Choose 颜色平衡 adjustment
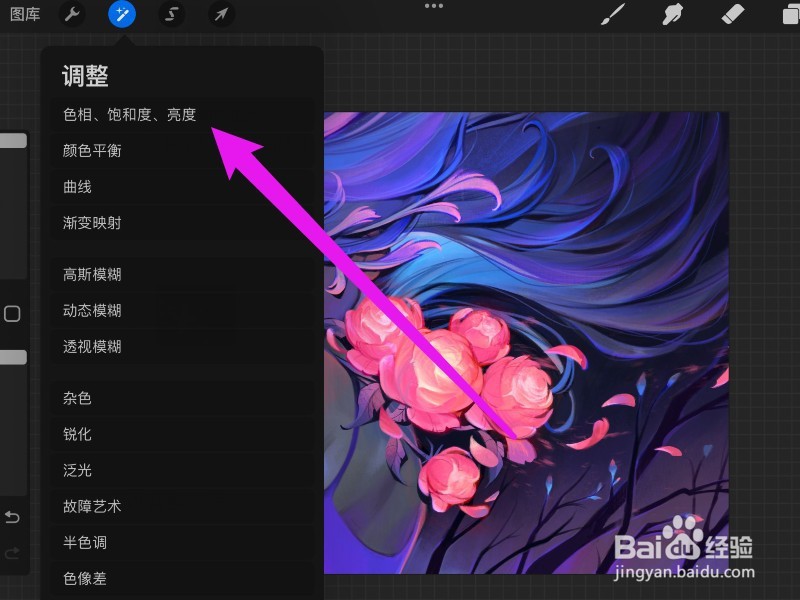The height and width of the screenshot is (600, 800). pos(183,151)
